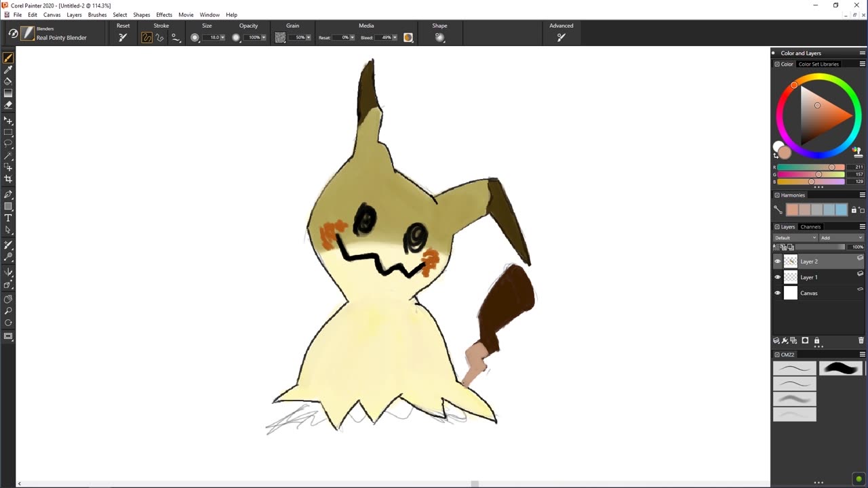Toggle the Color panel checkbox
This screenshot has width=868, height=488.
click(777, 64)
